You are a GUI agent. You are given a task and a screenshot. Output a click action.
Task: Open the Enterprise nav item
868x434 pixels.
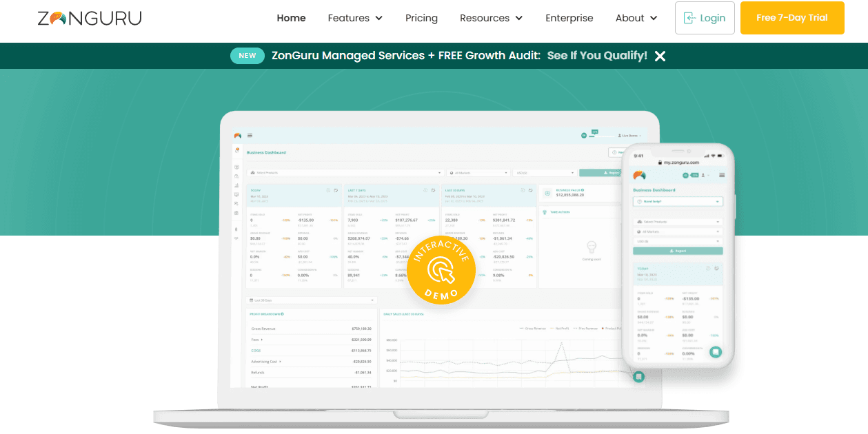569,18
